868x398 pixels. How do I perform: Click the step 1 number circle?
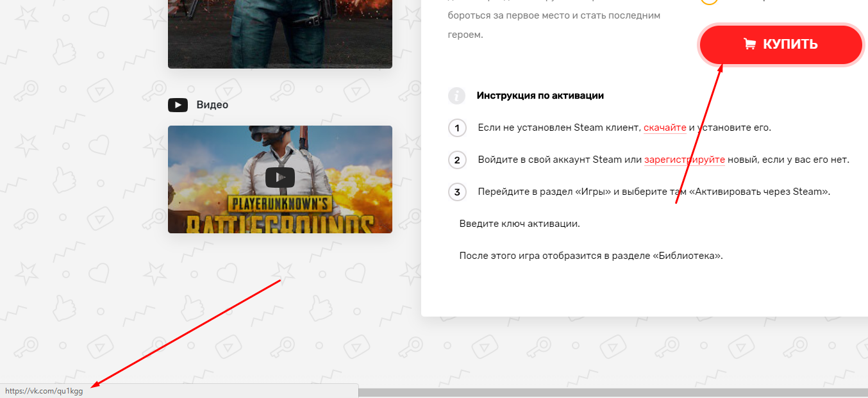click(457, 128)
